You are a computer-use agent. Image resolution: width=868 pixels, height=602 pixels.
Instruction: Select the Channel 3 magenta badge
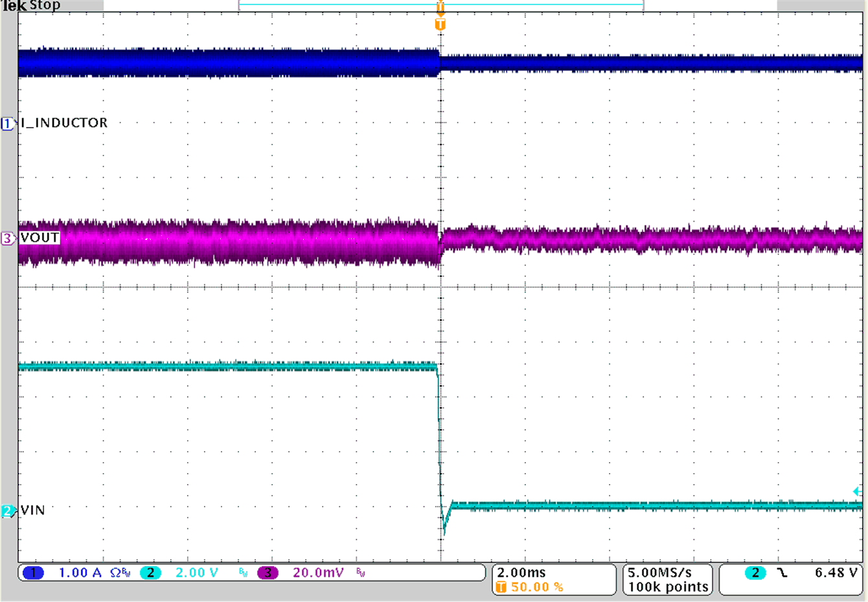tap(268, 573)
